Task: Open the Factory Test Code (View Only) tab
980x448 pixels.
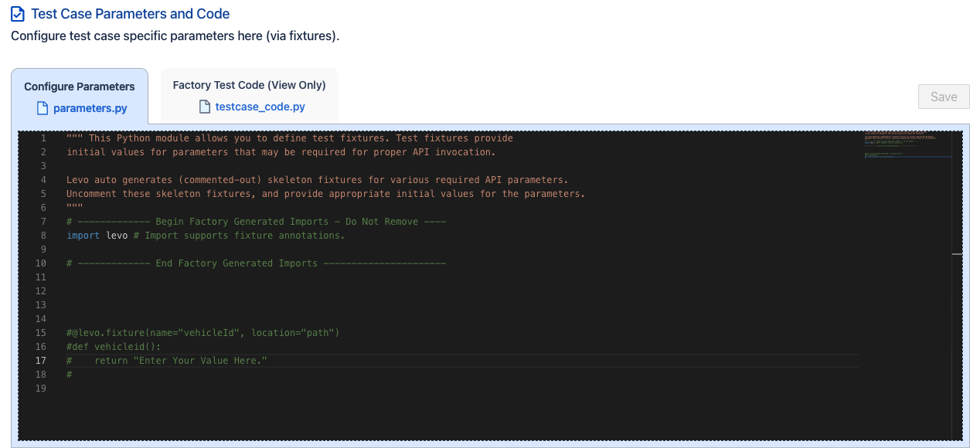Action: point(249,85)
